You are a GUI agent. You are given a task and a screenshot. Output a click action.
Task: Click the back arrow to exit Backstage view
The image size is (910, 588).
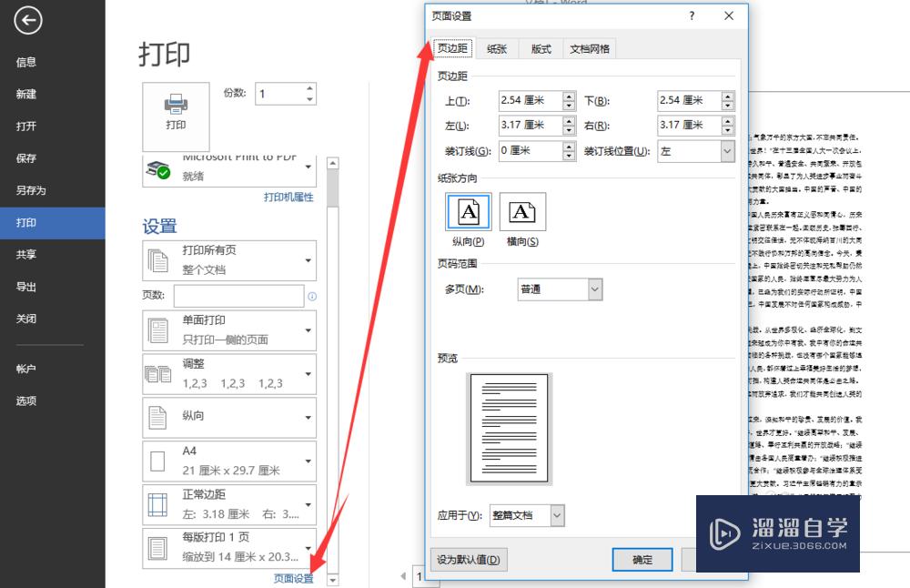point(27,20)
